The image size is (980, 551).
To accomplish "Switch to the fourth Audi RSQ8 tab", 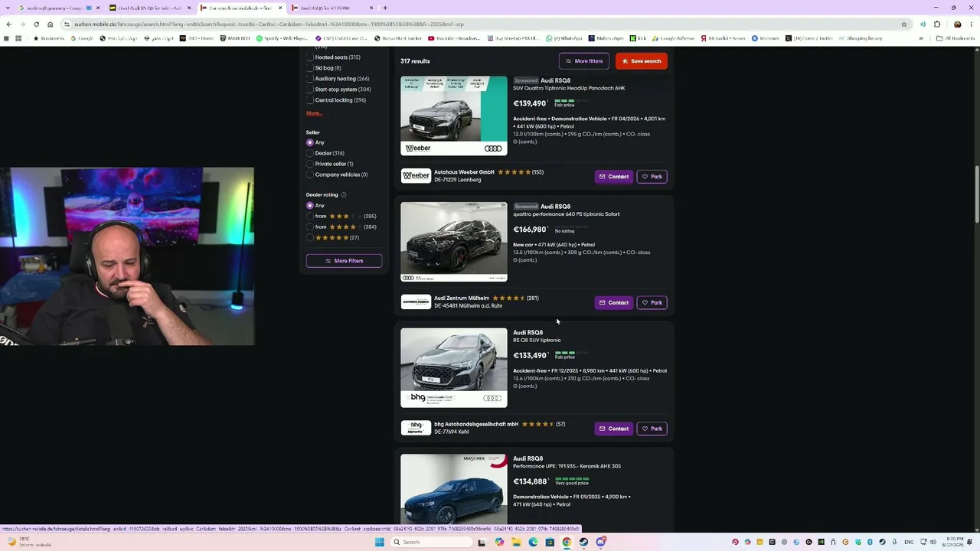I will 331,8.
